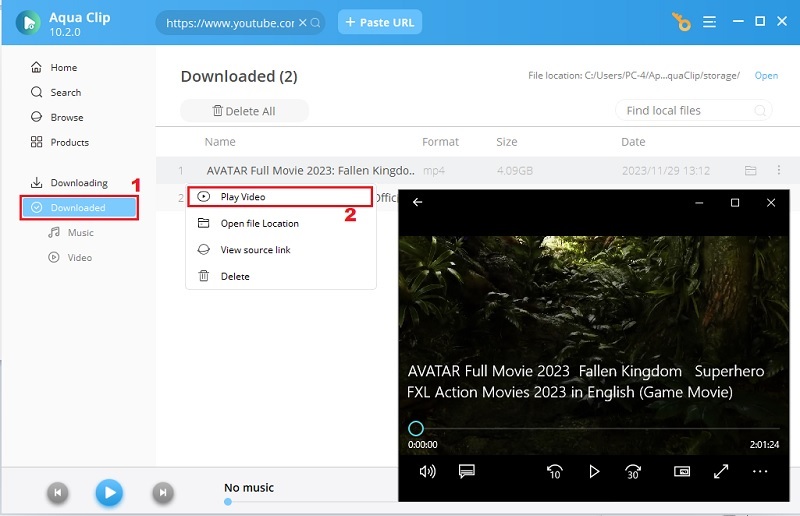800x516 pixels.
Task: Choose Open file Location from context menu
Action: (x=281, y=224)
